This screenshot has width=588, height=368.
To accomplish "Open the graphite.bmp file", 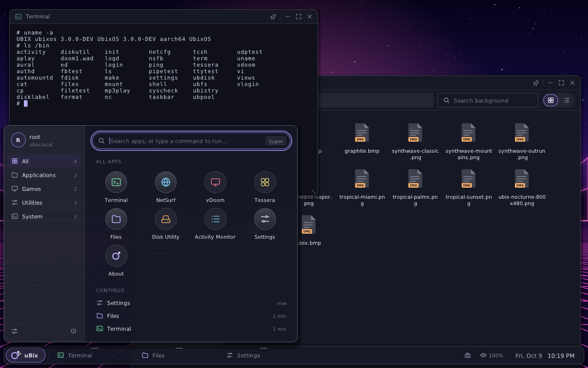I will 362,138.
